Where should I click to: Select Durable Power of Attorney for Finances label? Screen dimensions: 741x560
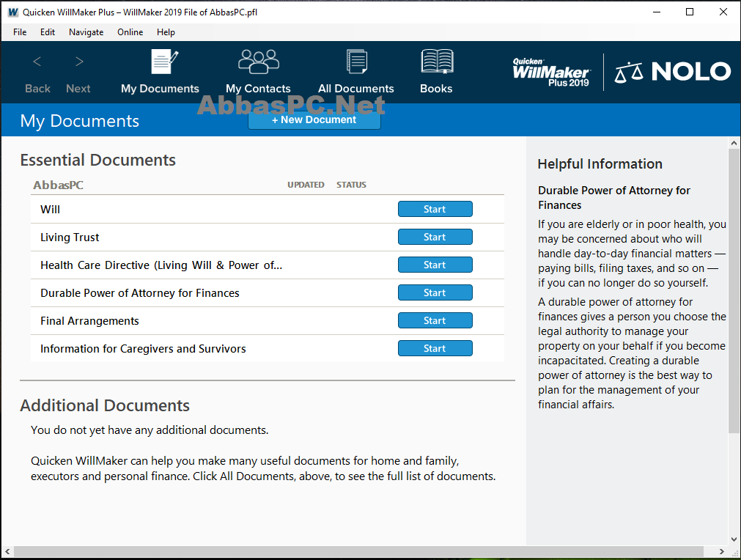[140, 293]
